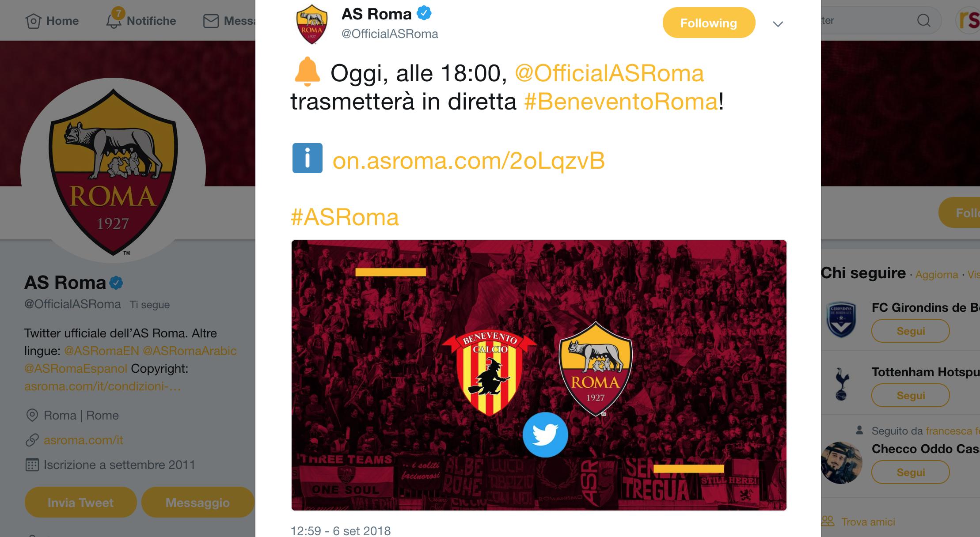Click the Tottenham Hotspur crest icon
980x537 pixels.
[841, 384]
